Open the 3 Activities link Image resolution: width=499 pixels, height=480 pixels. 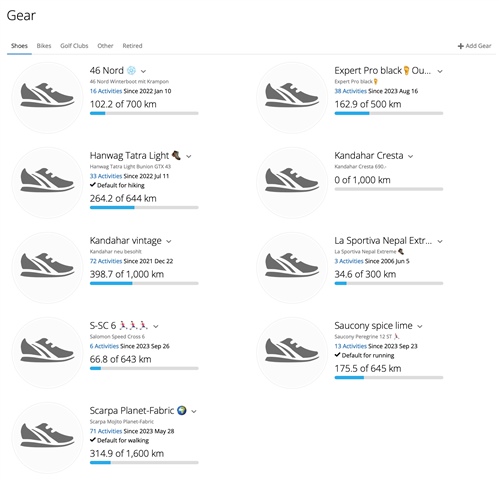(x=349, y=261)
